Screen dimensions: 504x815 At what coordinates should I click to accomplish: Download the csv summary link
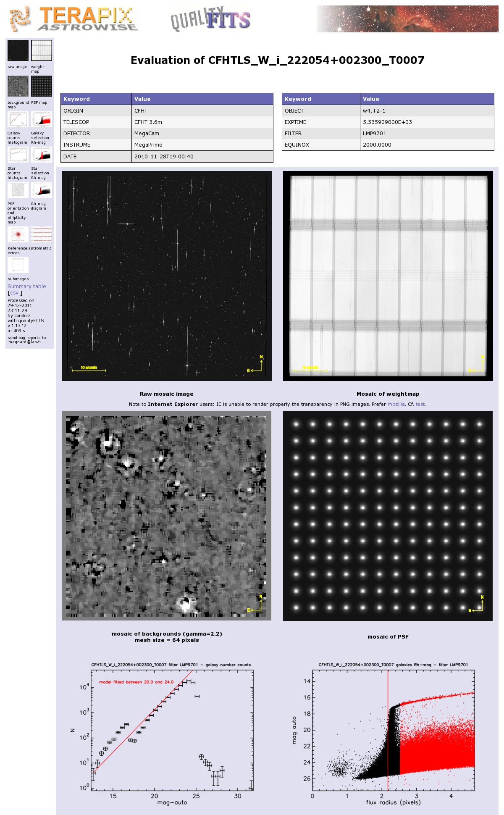pos(14,293)
